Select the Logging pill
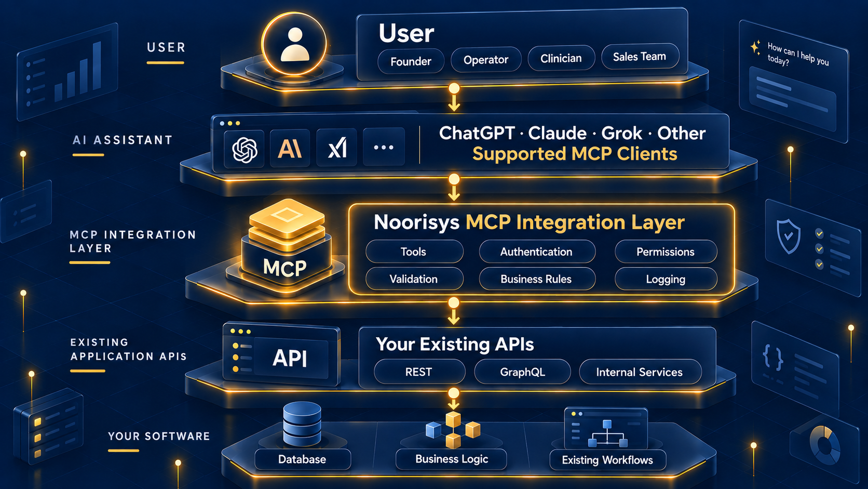The image size is (868, 489). click(x=666, y=279)
